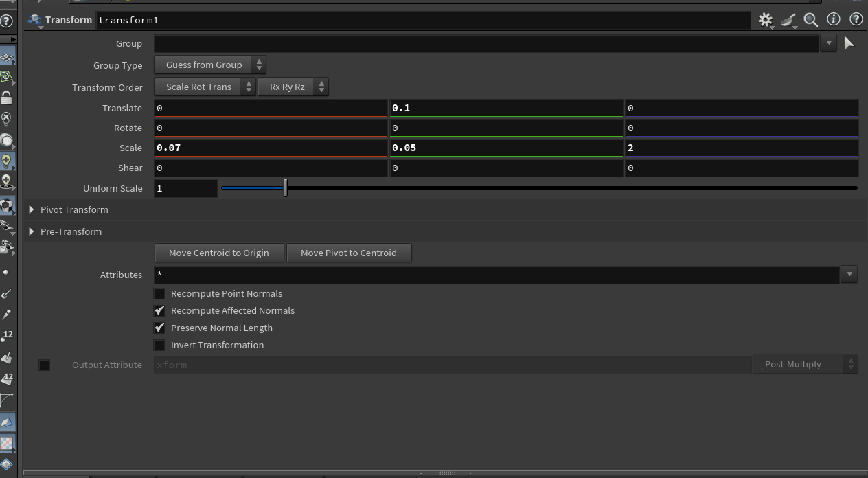Image resolution: width=868 pixels, height=478 pixels.
Task: Toggle the primitive normals display icon
Action: tap(7, 357)
